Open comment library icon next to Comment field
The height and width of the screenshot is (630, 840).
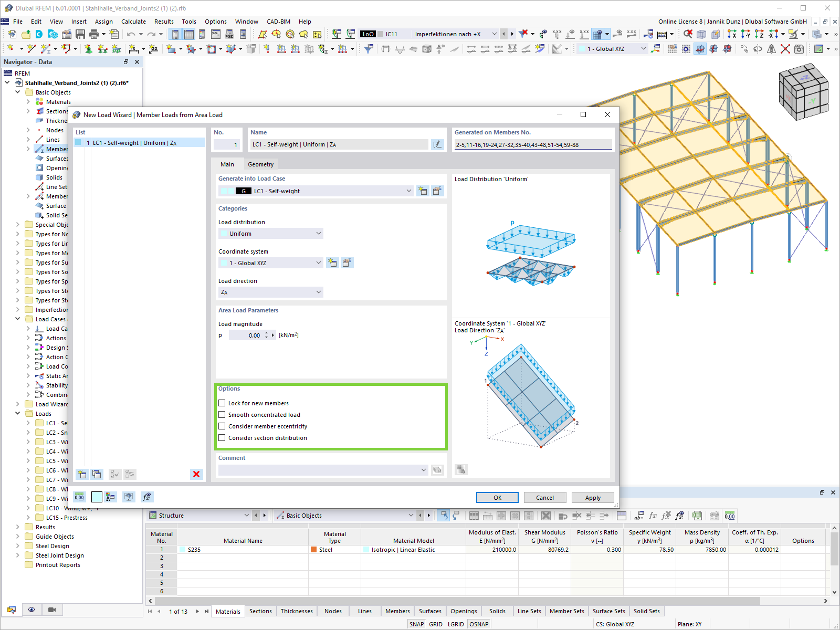pos(437,470)
